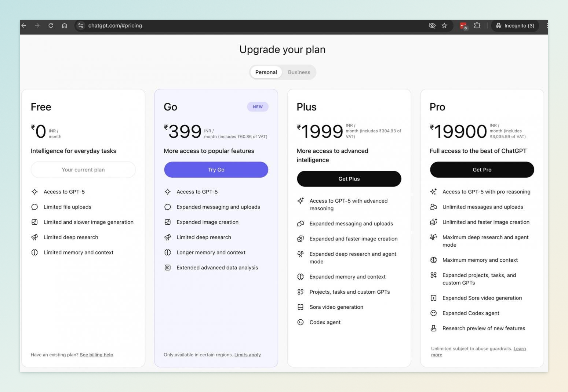The height and width of the screenshot is (392, 568).
Task: Click Plus plan's Projects and custom GPTs icon
Action: pyautogui.click(x=301, y=292)
